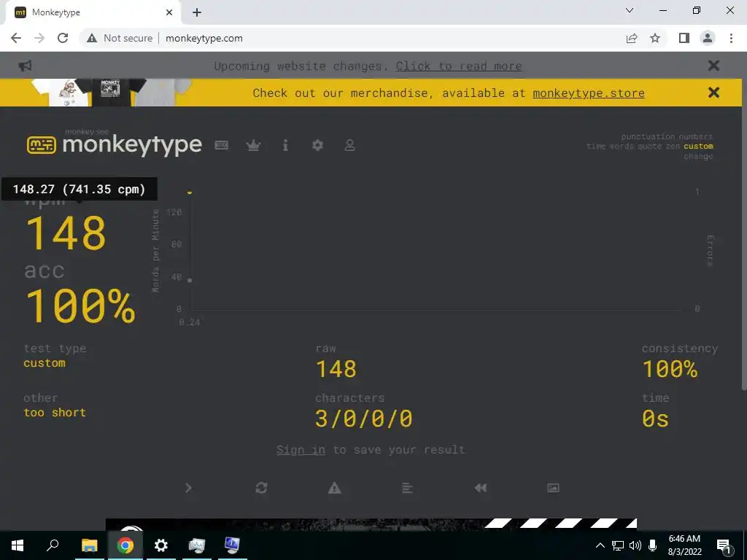This screenshot has height=560, width=747.
Task: Start the next test with the chevron icon
Action: coord(188,488)
